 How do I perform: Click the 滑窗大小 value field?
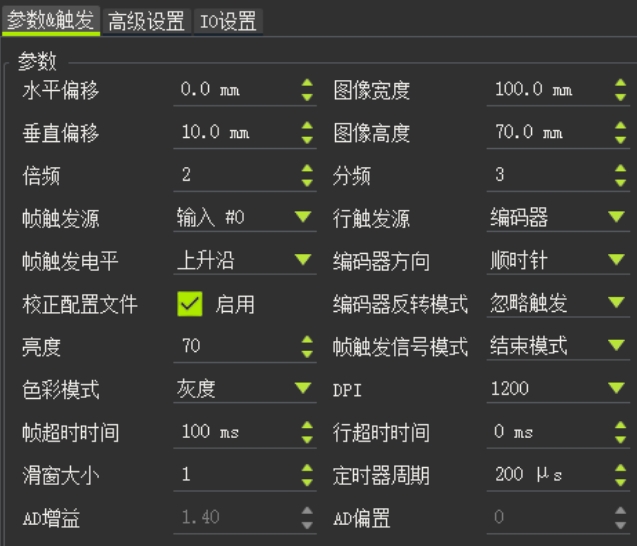point(232,476)
